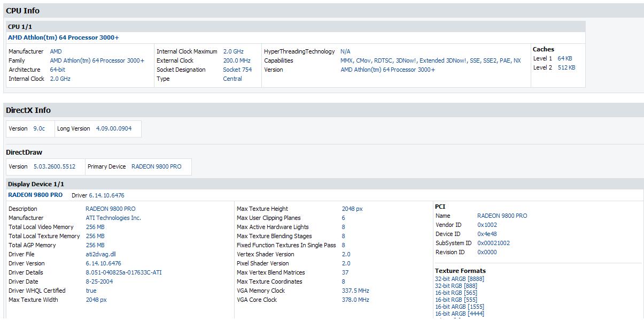This screenshot has width=644, height=320.
Task: Click the Texture Formats heading
Action: pos(460,271)
